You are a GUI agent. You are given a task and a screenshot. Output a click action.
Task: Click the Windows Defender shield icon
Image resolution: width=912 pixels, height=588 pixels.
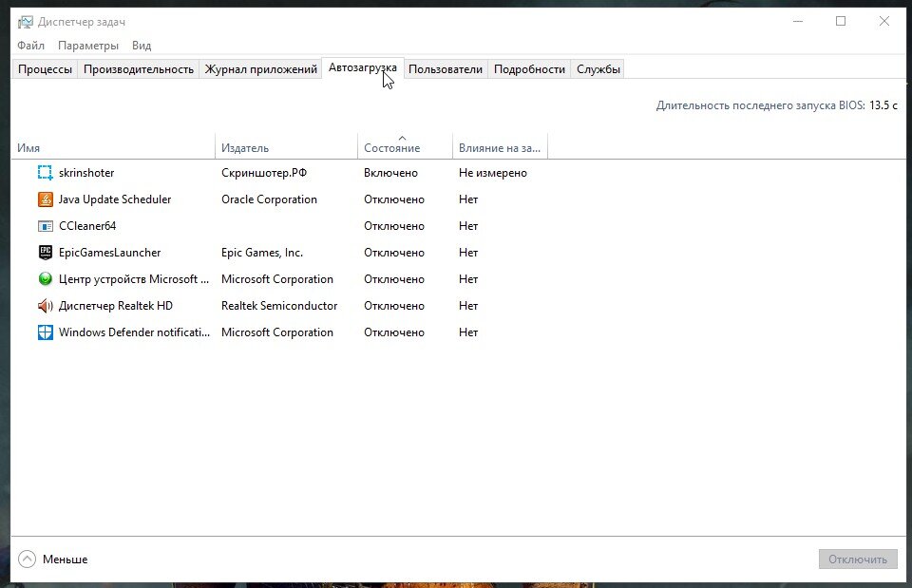[x=46, y=332]
